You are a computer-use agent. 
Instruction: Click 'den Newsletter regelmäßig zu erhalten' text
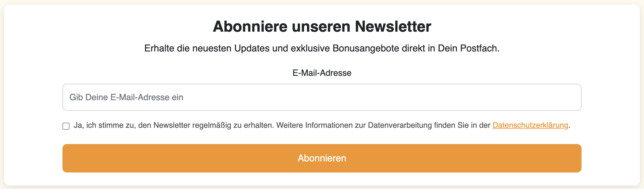(206, 125)
